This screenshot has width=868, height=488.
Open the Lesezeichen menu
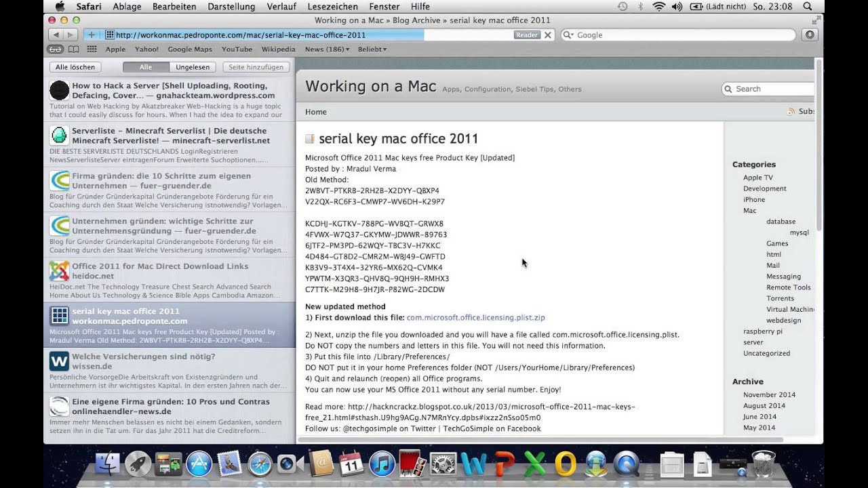click(332, 6)
